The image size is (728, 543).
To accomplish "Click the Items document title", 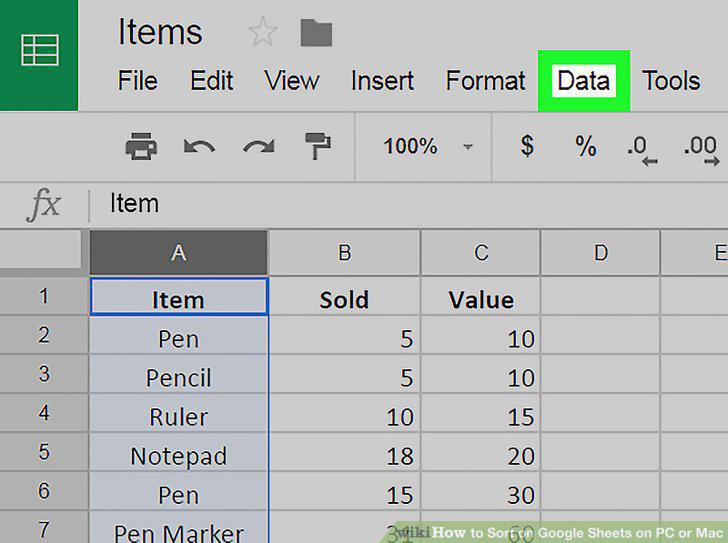I will click(160, 32).
